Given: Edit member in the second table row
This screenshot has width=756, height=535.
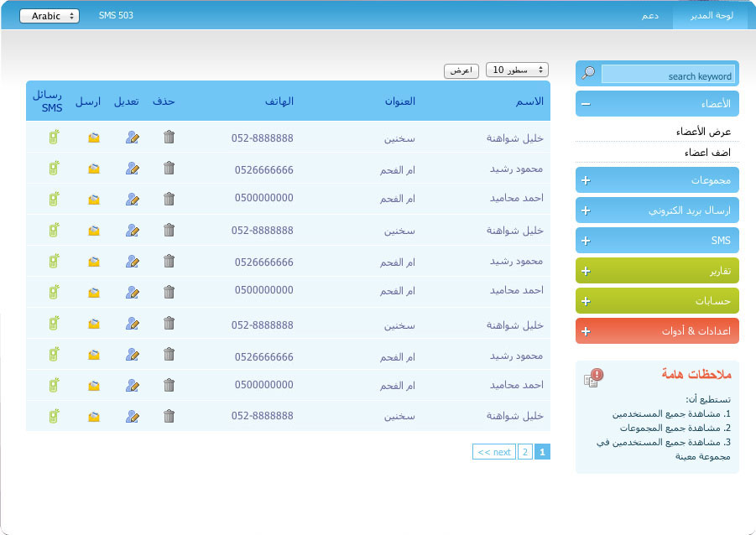Looking at the screenshot, I should [x=132, y=168].
